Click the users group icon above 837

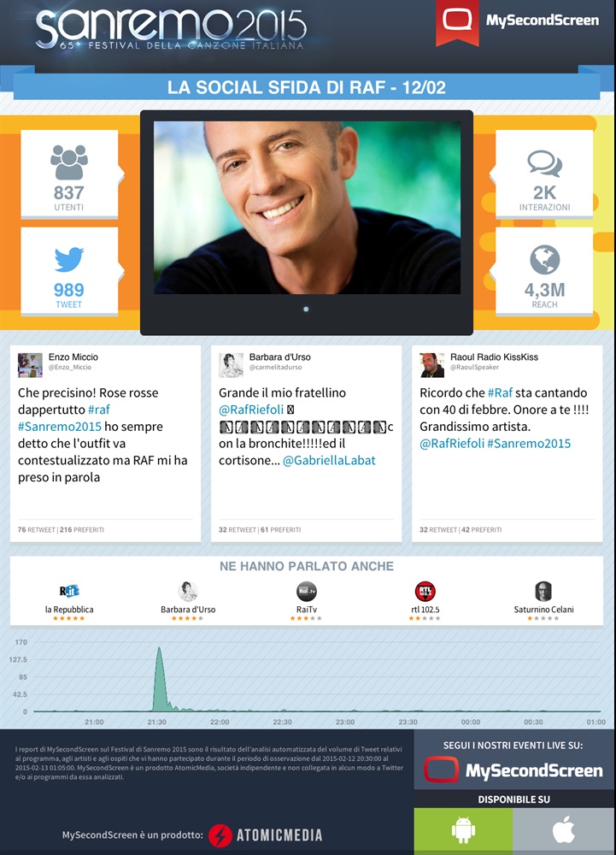tap(69, 162)
